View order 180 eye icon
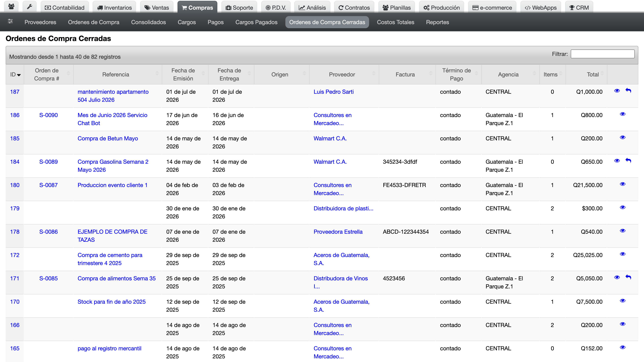 coord(622,184)
